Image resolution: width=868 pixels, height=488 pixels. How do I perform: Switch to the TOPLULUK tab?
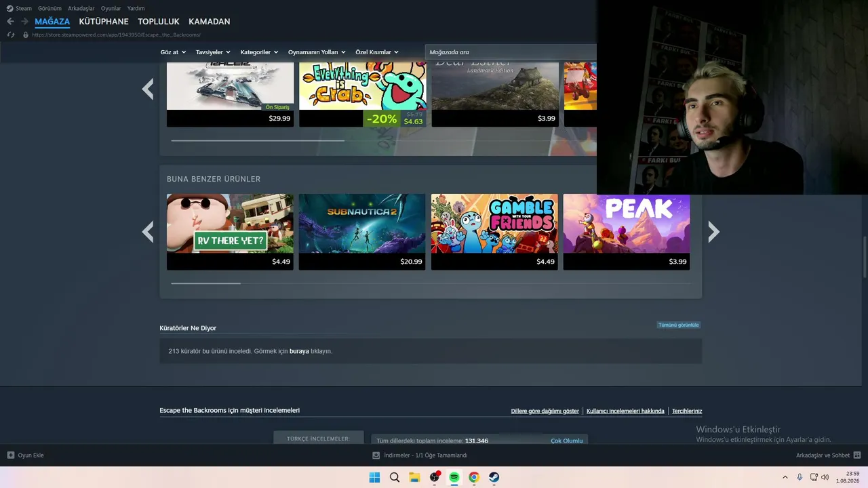click(x=159, y=22)
